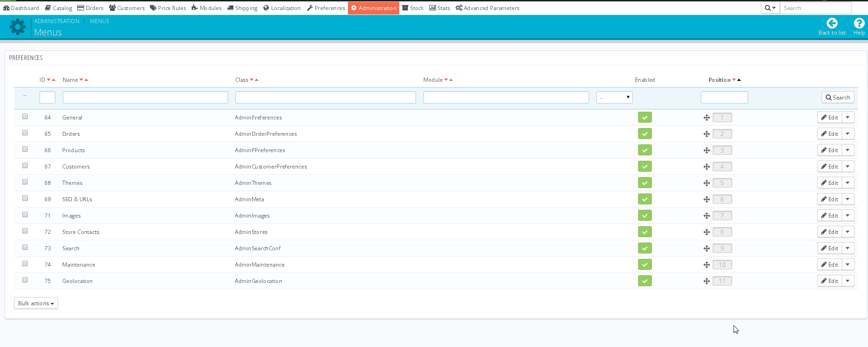Image resolution: width=868 pixels, height=347 pixels.
Task: Expand actions arrow next to SEO & URLs Edit
Action: point(848,199)
